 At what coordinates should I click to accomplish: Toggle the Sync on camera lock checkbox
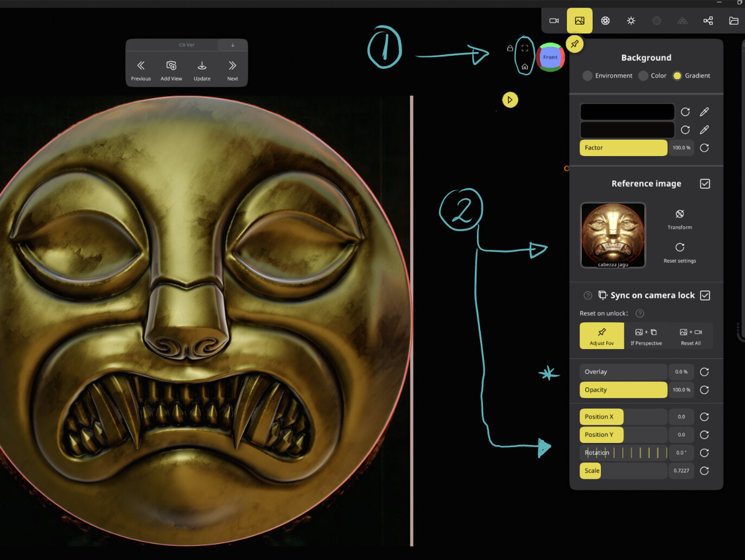705,295
